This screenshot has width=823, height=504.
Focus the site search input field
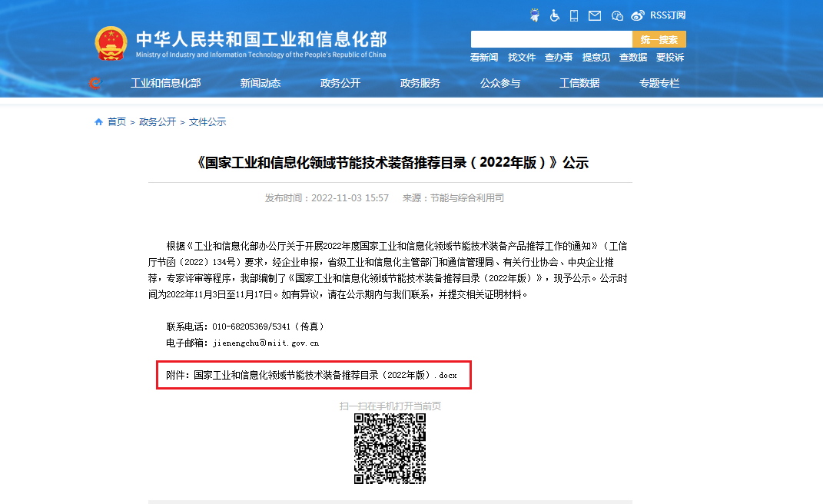551,39
